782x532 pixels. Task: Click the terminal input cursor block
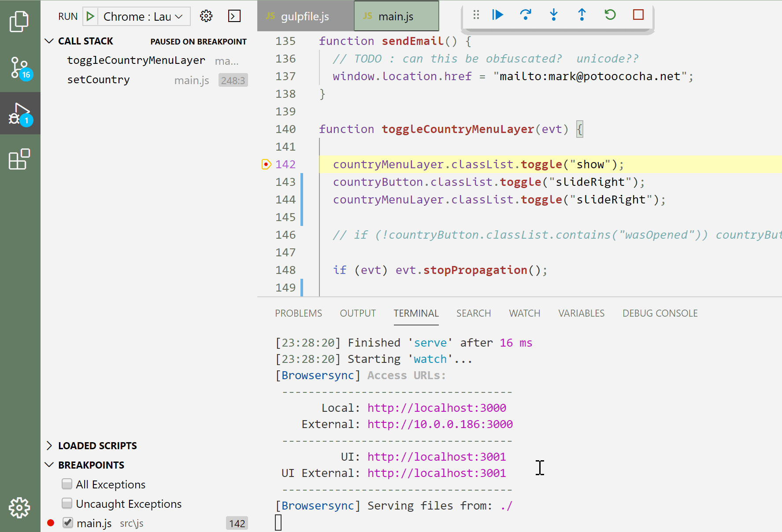tap(278, 522)
